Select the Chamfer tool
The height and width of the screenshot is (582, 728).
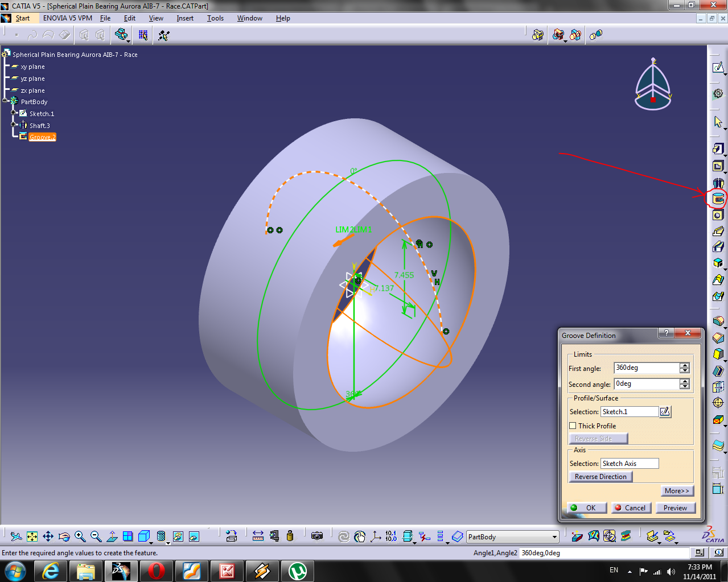point(718,338)
